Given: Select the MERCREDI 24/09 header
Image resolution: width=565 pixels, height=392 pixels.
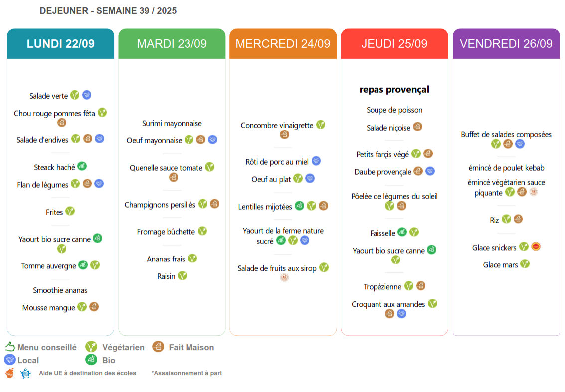Looking at the screenshot, I should coord(283,44).
